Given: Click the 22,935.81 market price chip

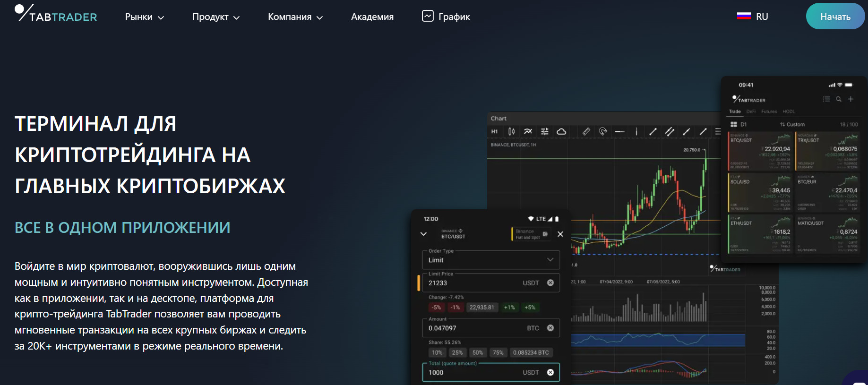Looking at the screenshot, I should (x=482, y=308).
